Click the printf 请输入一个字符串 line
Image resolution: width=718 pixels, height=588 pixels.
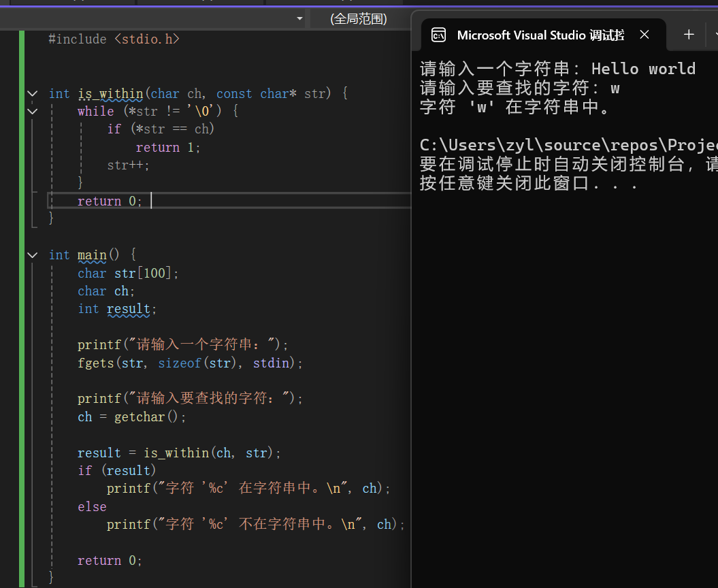click(x=182, y=344)
